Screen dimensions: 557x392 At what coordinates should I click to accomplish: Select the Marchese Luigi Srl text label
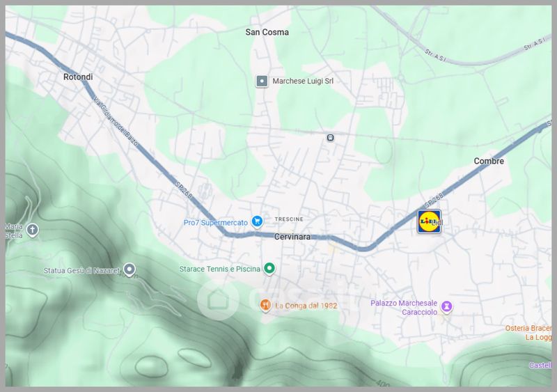tap(303, 81)
